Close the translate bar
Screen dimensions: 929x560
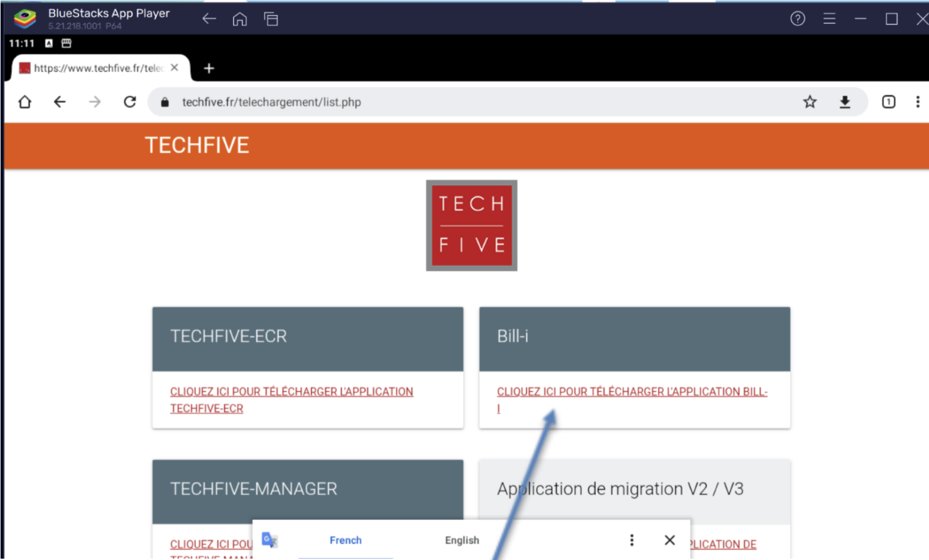tap(670, 540)
